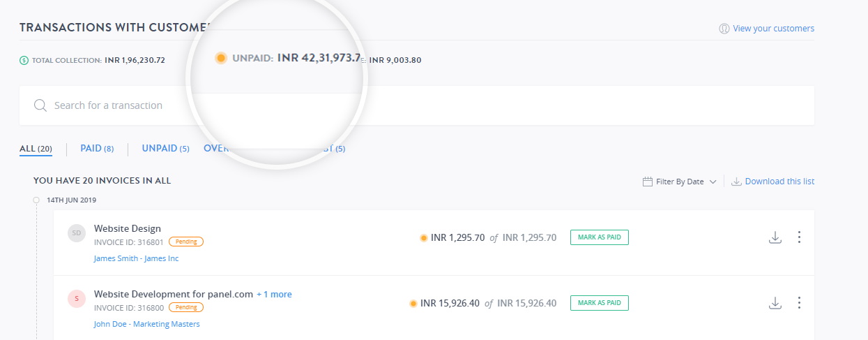Click the calendar icon beside Filter By Date
868x340 pixels.
click(x=648, y=182)
